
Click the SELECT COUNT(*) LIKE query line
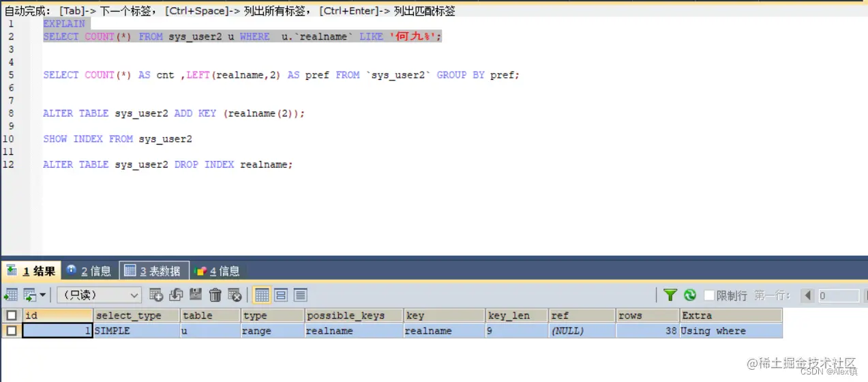242,36
